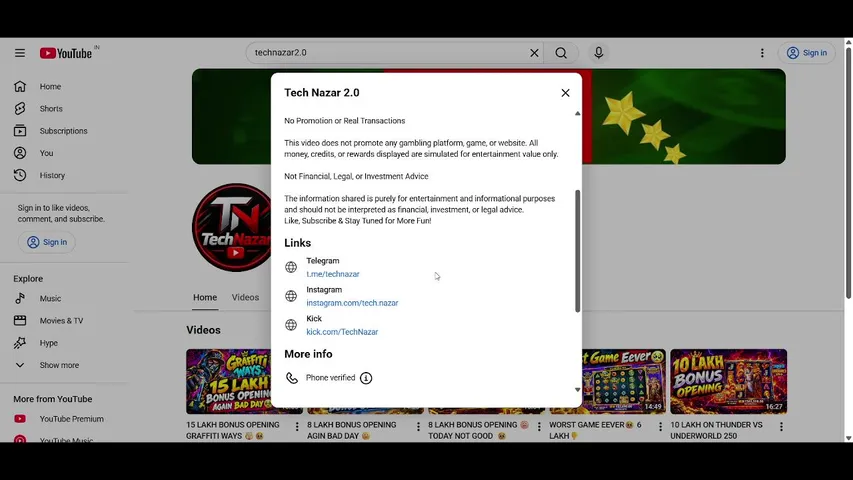Click 'Not Financial, Legal, or Investment Advice' text
The width and height of the screenshot is (853, 480).
pyautogui.click(x=356, y=176)
